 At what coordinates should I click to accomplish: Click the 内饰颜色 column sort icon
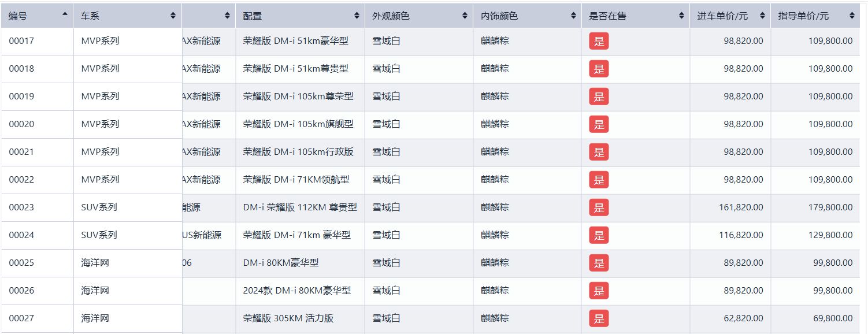click(x=573, y=16)
